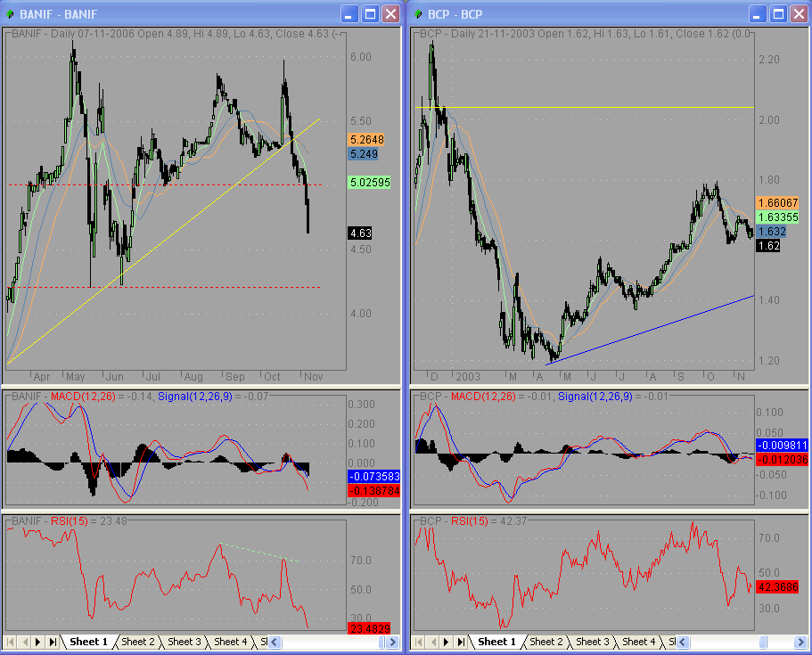Image resolution: width=812 pixels, height=655 pixels.
Task: Click BCP RSI(15) indicator title
Action: point(469,521)
